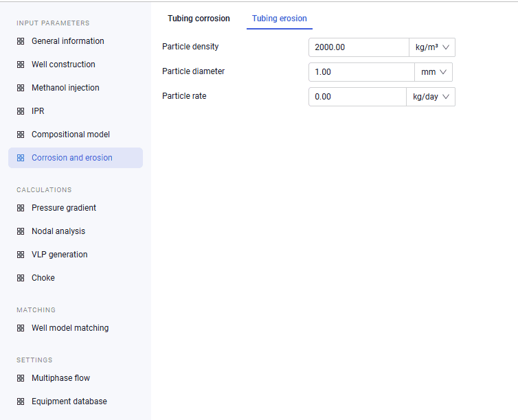Viewport: 518px width, 420px height.
Task: Click the Well model matching sidebar icon
Action: [x=21, y=328]
